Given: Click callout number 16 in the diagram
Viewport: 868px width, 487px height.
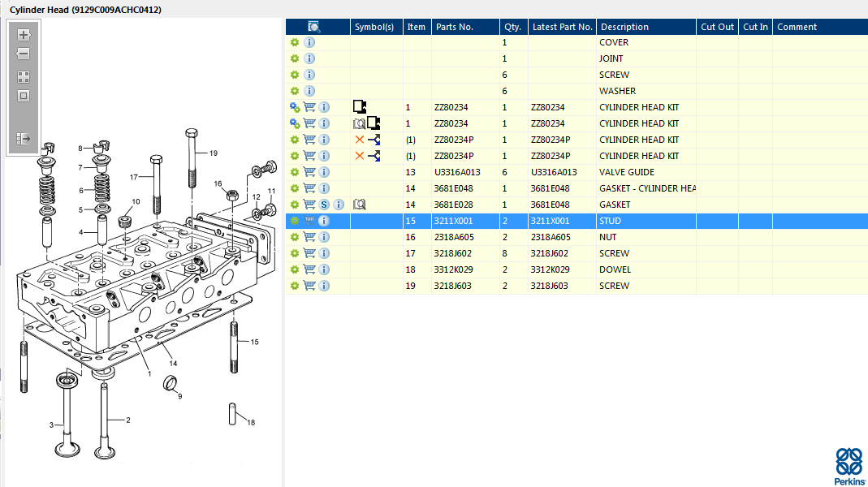Looking at the screenshot, I should 218,183.
